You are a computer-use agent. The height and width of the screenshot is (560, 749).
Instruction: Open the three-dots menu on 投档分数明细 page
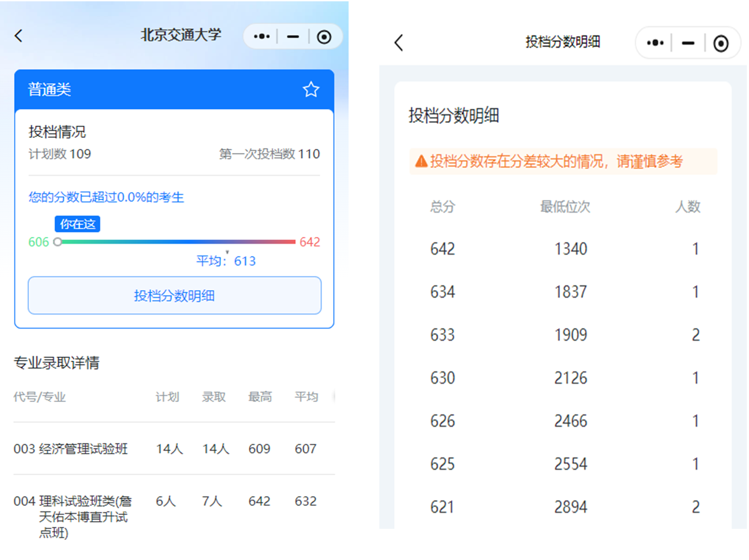(x=655, y=43)
